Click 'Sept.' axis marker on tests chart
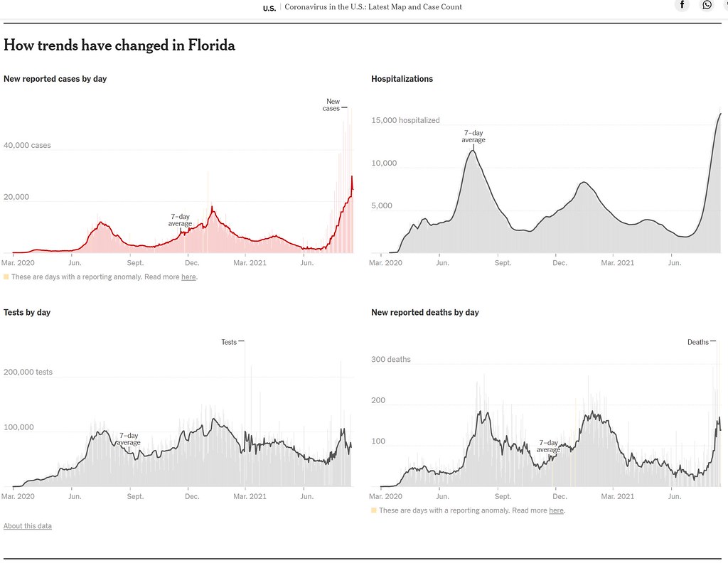Image resolution: width=728 pixels, height=568 pixels. click(135, 496)
